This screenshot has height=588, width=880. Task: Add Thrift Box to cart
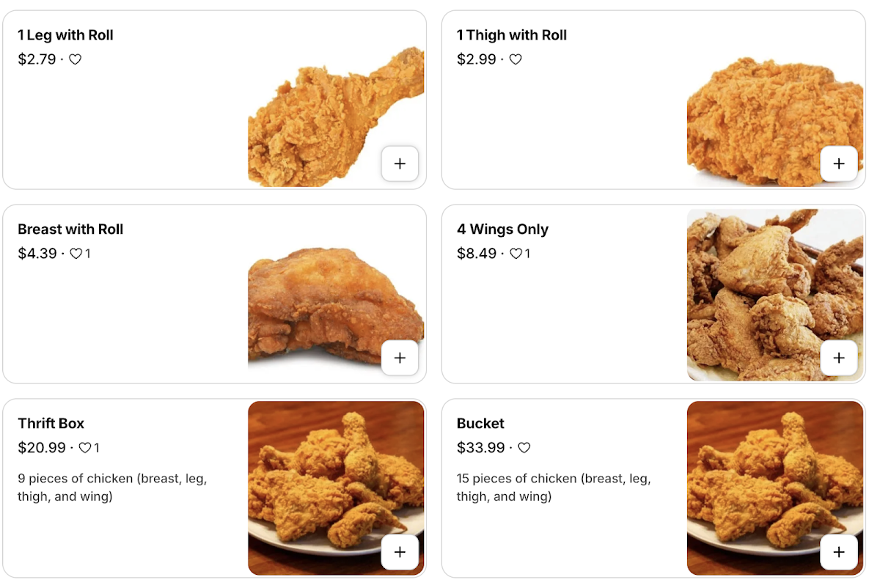click(400, 552)
